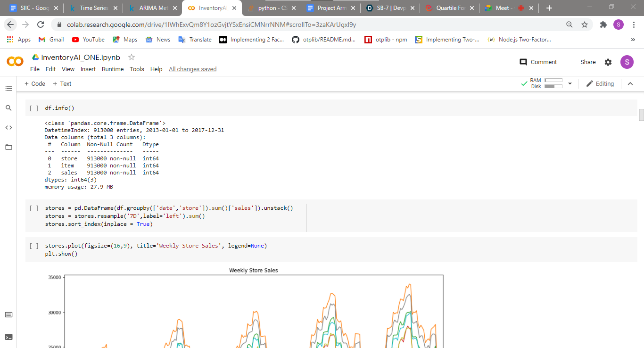Screen dimensions: 644x348
Task: Click the Chrome profile avatar icon
Action: 618,25
